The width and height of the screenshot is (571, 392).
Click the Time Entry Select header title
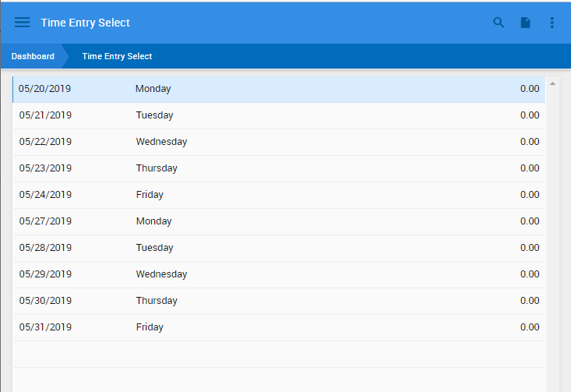click(x=85, y=23)
